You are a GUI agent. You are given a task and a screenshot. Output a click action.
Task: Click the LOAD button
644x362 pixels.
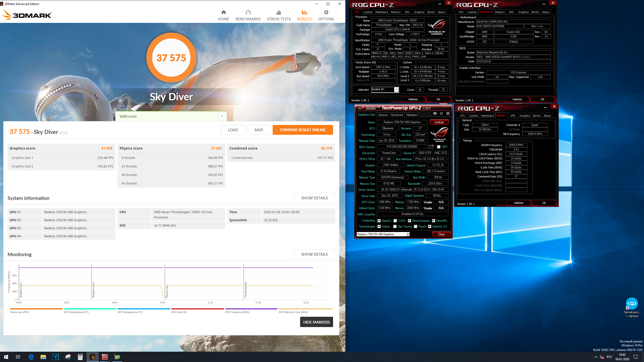coord(233,130)
